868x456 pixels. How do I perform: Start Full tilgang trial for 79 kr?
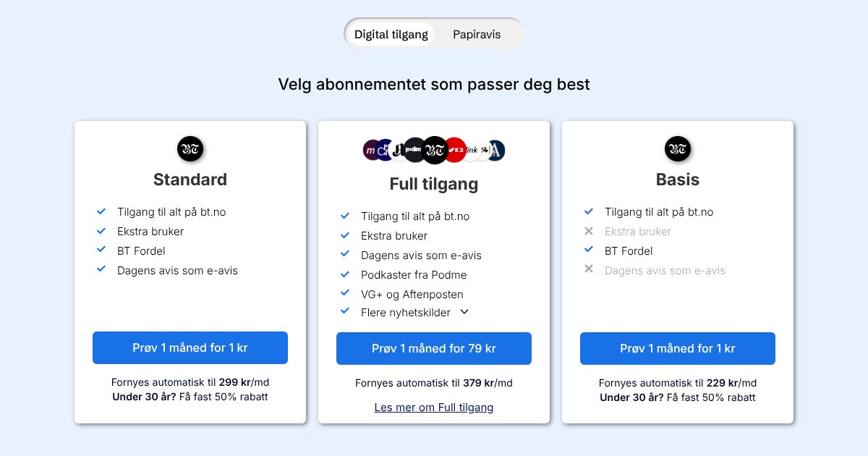(434, 348)
